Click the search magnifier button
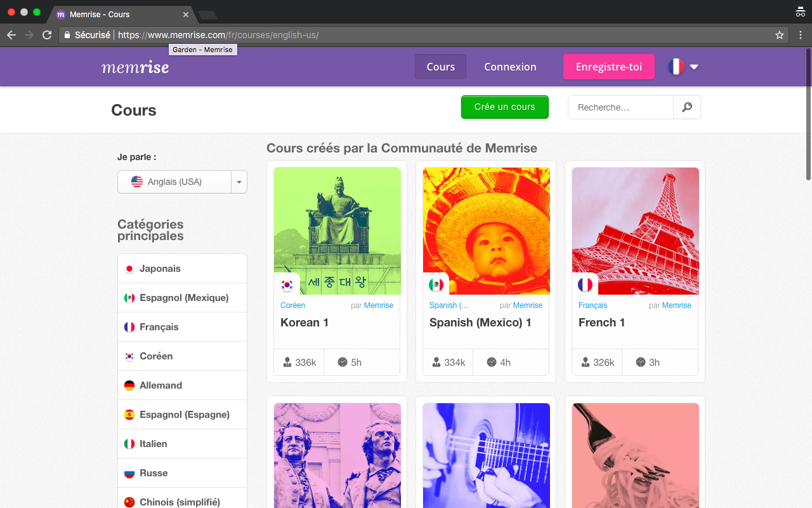Image resolution: width=812 pixels, height=508 pixels. pyautogui.click(x=687, y=107)
